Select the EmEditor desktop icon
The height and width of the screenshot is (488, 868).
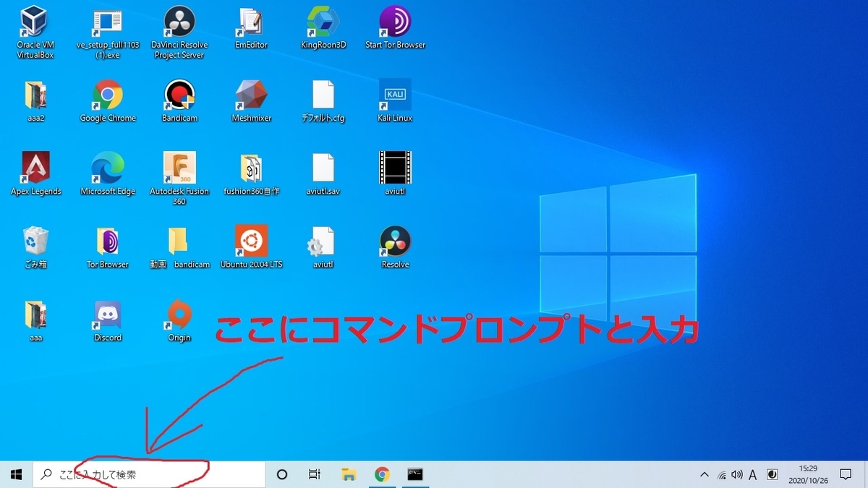click(251, 29)
